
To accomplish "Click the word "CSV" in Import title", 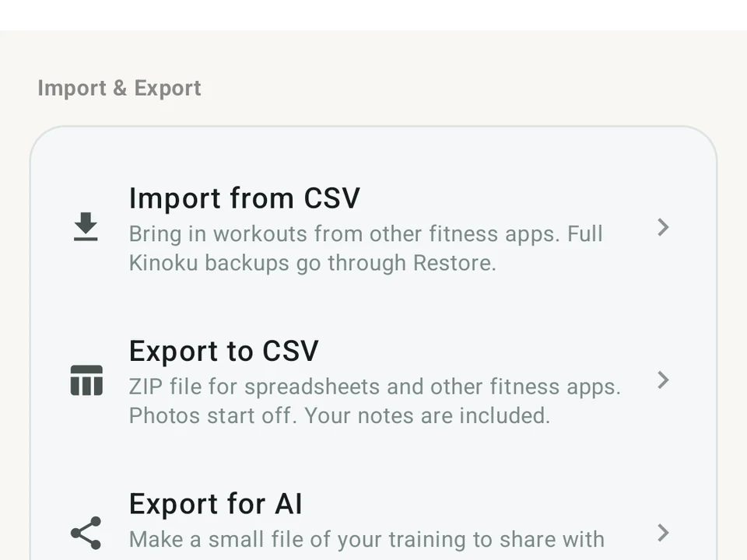I will tap(331, 198).
